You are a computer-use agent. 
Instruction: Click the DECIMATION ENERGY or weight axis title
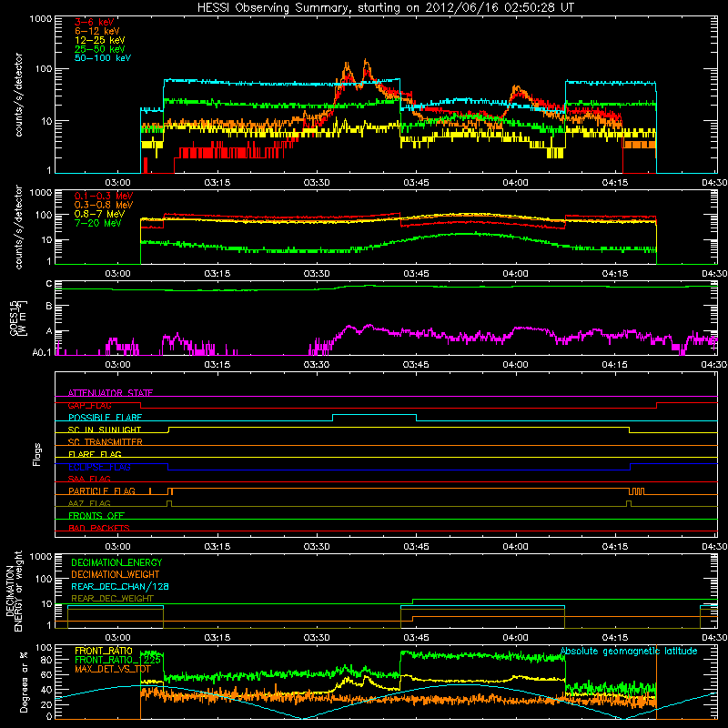14,591
